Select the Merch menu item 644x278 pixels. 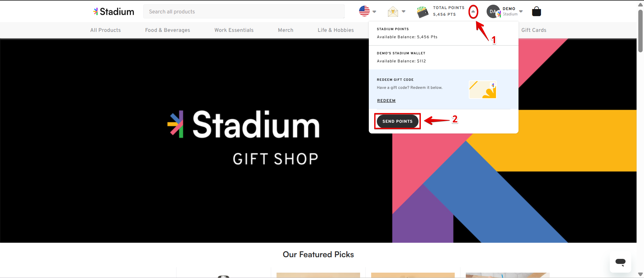point(286,30)
